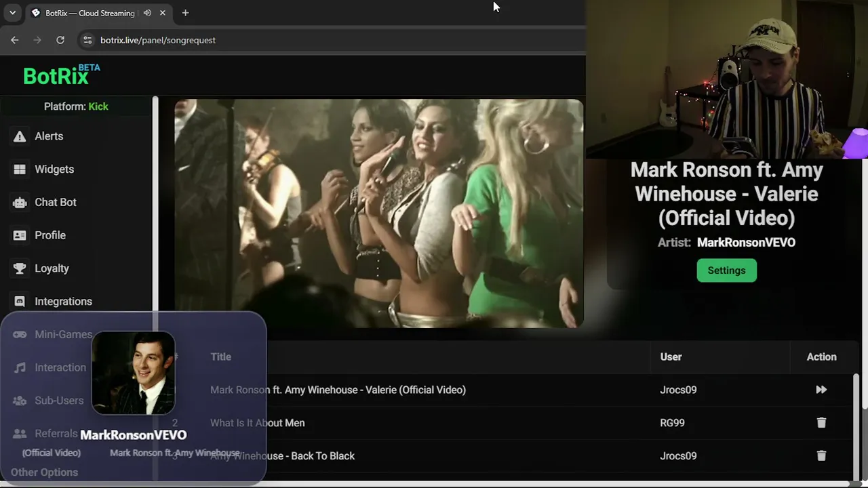
Task: Close the BotRix browser tab
Action: tap(163, 13)
